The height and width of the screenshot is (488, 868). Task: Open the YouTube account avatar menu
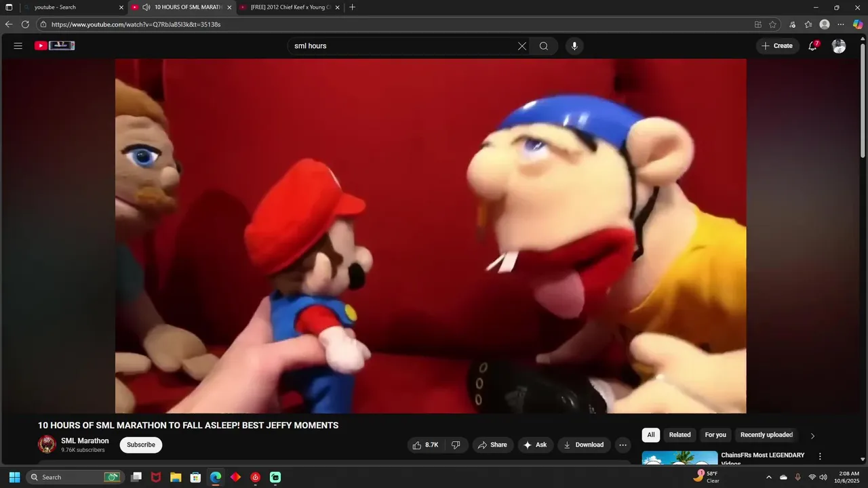click(x=839, y=46)
